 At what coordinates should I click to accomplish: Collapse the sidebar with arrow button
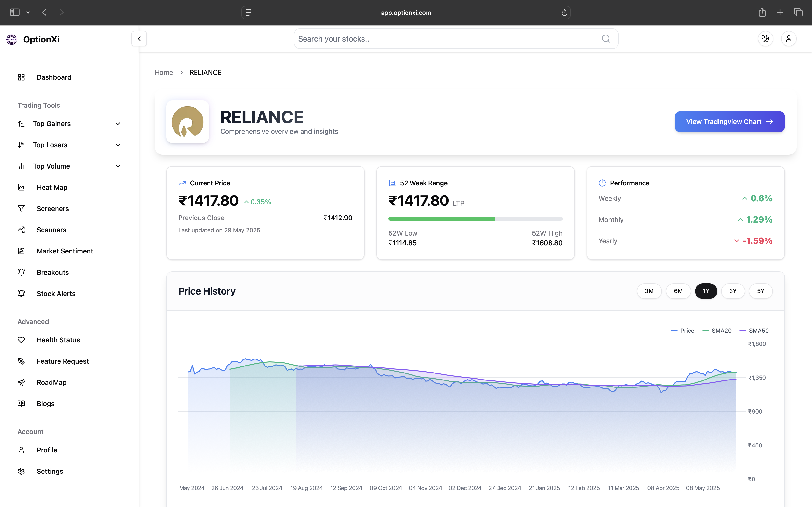[x=139, y=39]
